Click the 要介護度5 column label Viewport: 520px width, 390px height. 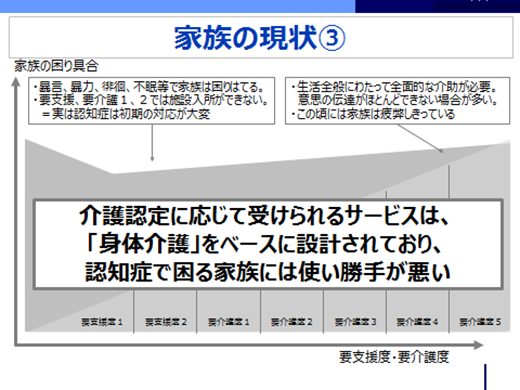pos(480,322)
